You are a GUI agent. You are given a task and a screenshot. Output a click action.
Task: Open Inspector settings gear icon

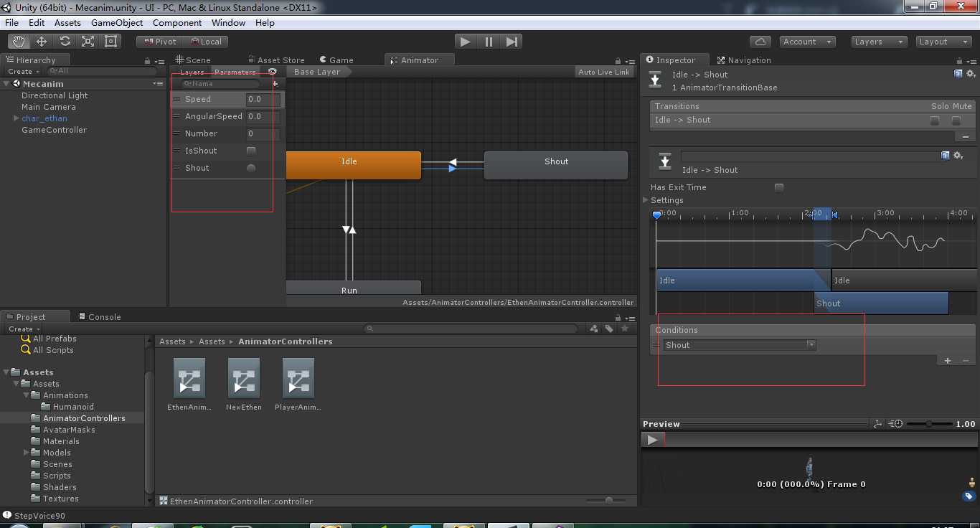click(x=971, y=73)
